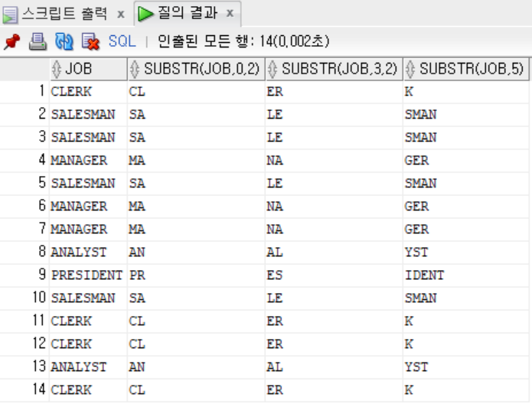532x407 pixels.
Task: Click the green run arrow icon on 질의 결과 tab
Action: coord(146,14)
